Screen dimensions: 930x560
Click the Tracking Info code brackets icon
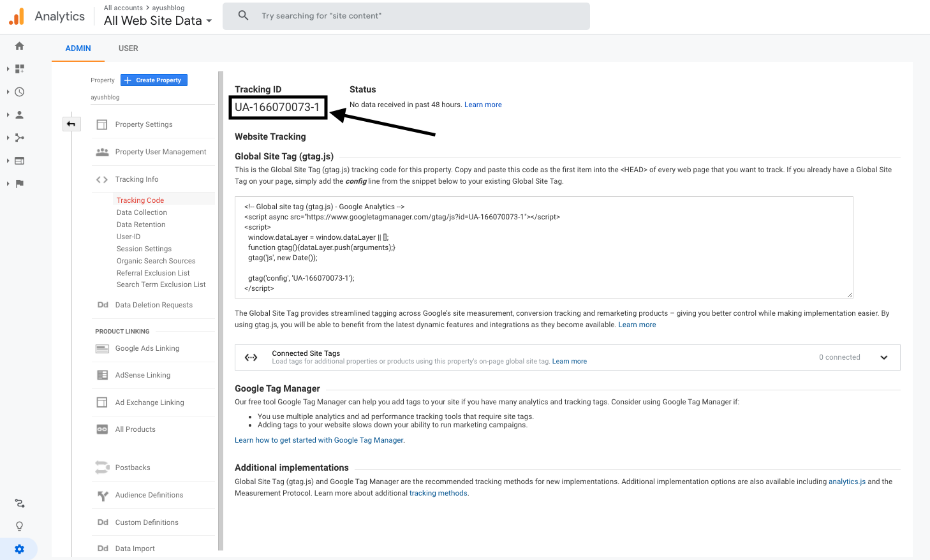click(x=102, y=179)
